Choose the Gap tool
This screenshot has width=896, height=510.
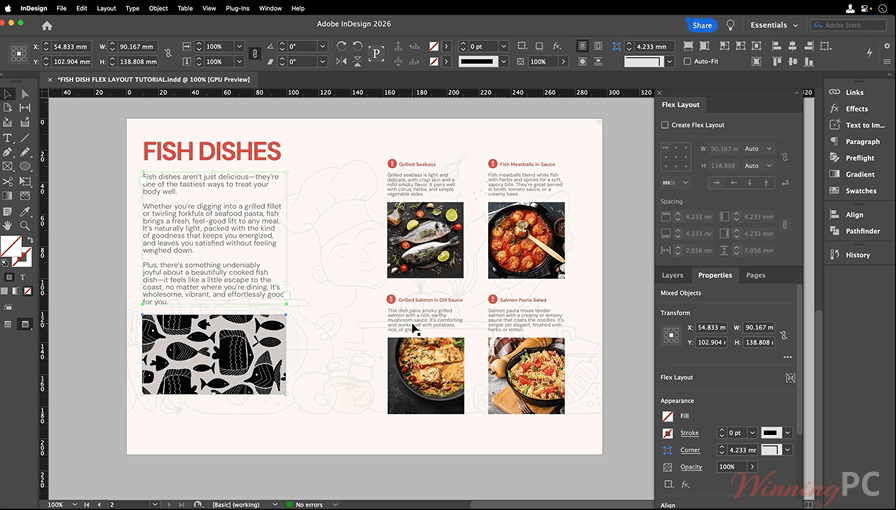[25, 108]
